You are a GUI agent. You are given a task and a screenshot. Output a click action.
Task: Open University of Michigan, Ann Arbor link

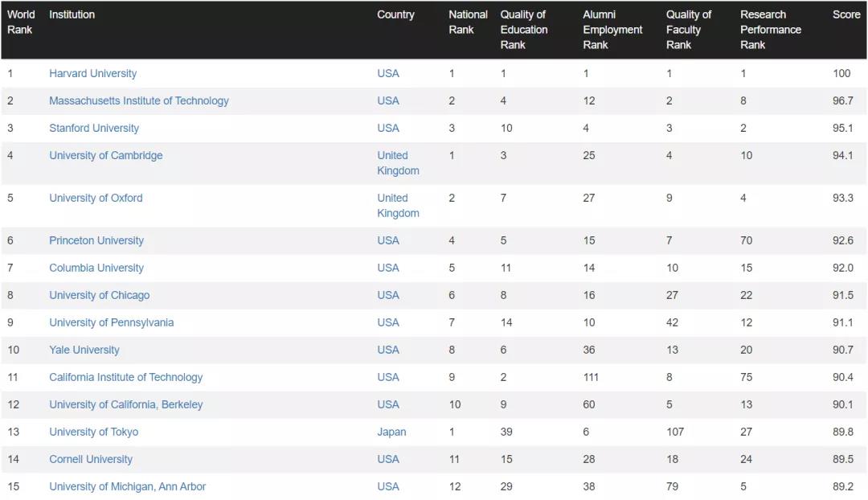127,486
